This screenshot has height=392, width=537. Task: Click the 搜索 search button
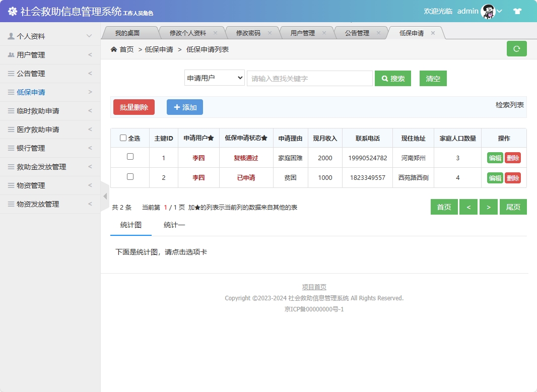pos(393,78)
